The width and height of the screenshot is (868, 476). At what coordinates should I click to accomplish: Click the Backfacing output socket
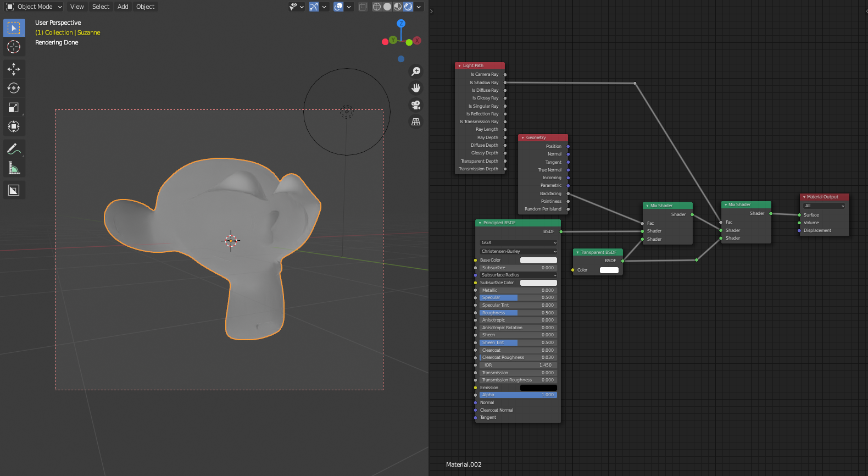568,193
